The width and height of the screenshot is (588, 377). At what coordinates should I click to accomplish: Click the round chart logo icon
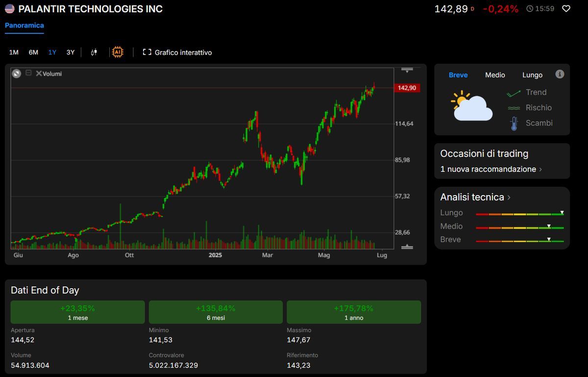coord(16,74)
